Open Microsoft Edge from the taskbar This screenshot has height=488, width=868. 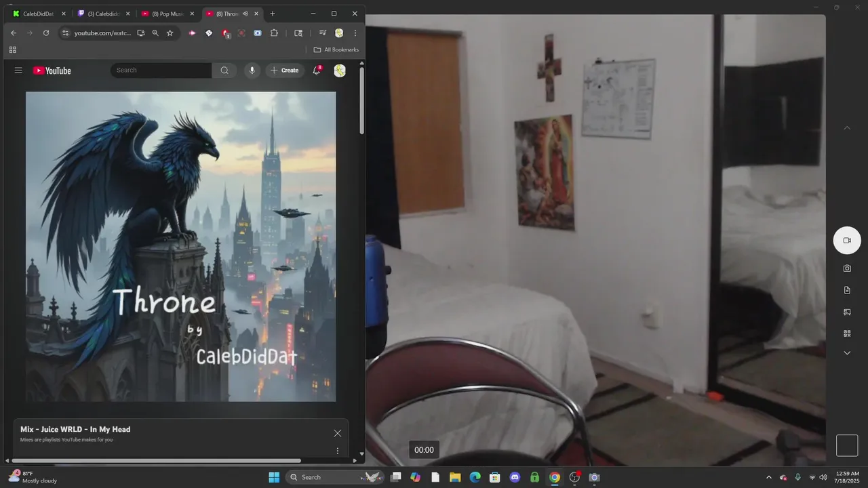tap(475, 477)
